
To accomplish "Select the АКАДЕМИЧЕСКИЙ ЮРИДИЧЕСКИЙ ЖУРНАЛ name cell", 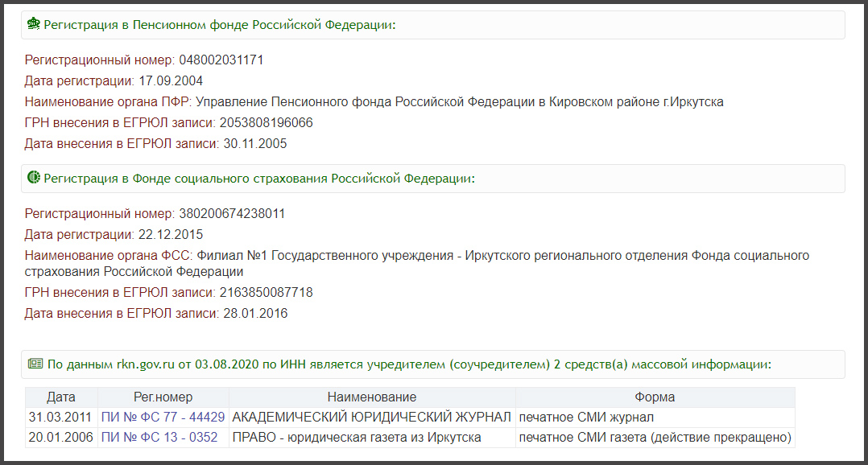I will click(372, 418).
